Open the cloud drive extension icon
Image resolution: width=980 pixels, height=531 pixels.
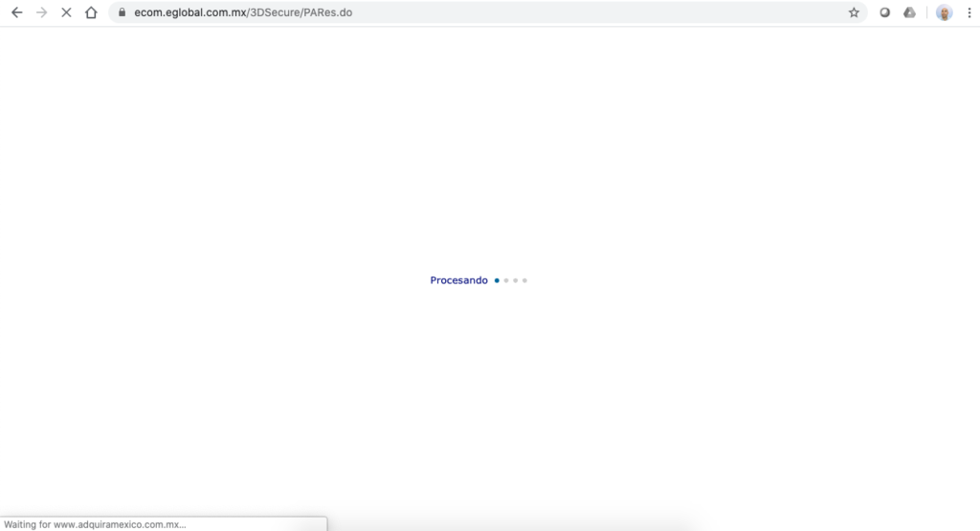(x=909, y=12)
